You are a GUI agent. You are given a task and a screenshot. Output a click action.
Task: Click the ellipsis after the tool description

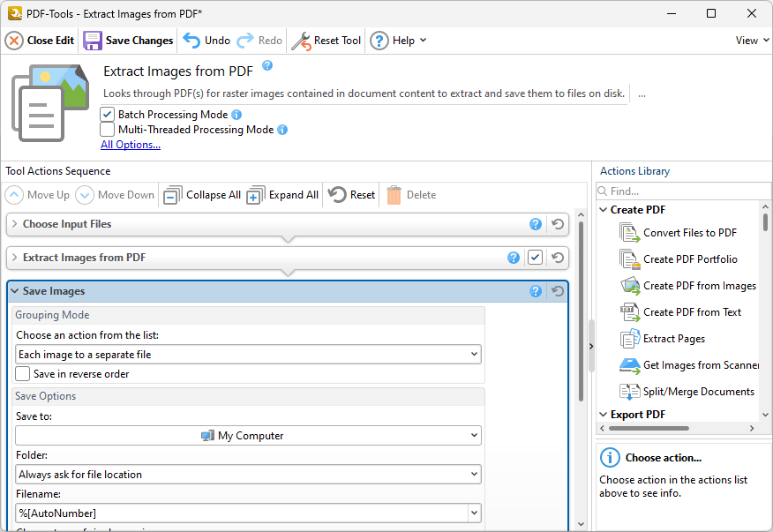click(x=642, y=94)
